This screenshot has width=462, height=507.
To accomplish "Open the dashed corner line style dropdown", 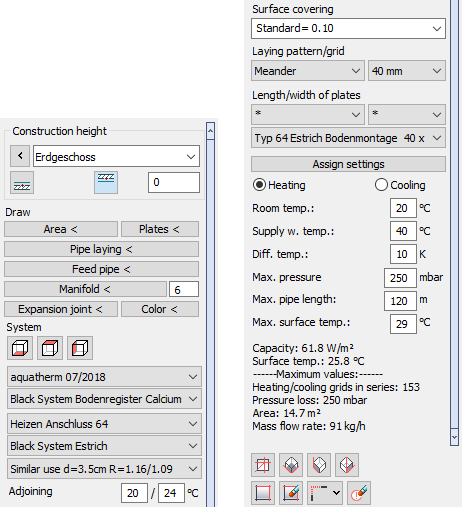I will pos(325,493).
